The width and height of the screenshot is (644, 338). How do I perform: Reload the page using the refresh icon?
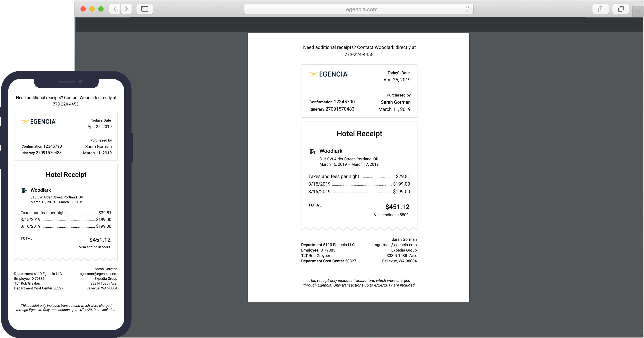coord(468,9)
